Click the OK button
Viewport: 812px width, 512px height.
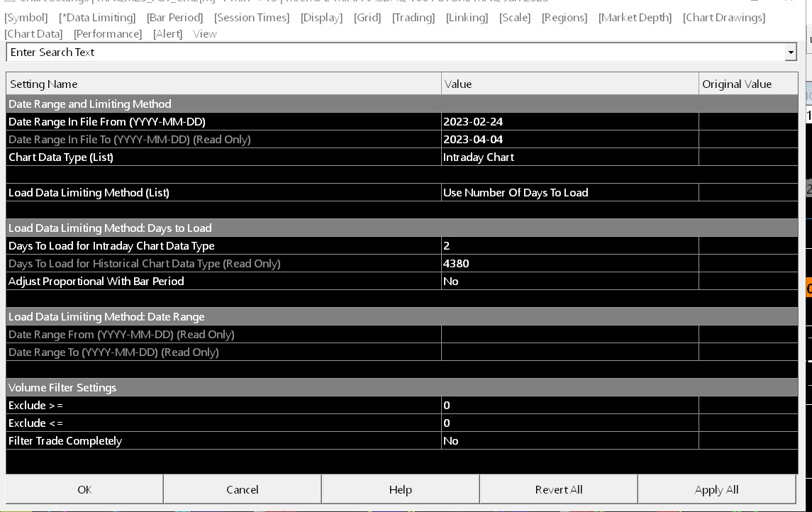pyautogui.click(x=84, y=489)
